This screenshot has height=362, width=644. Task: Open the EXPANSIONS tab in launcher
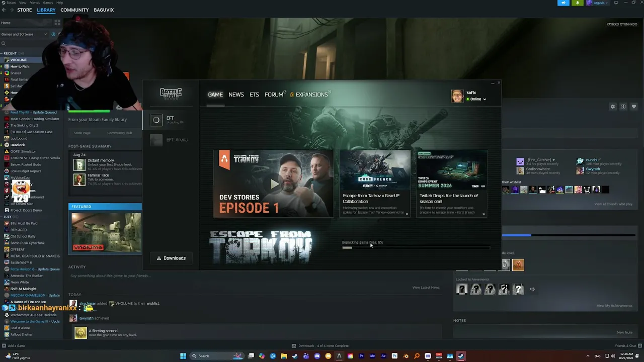pyautogui.click(x=310, y=95)
